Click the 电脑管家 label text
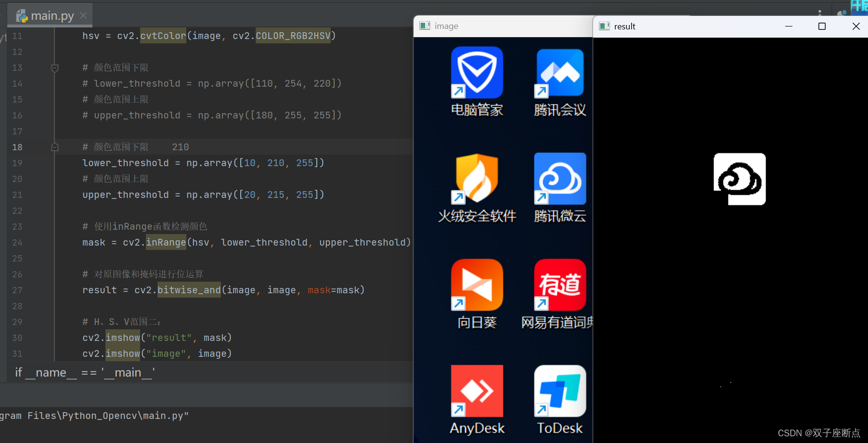Viewport: 868px width, 443px height. point(477,110)
